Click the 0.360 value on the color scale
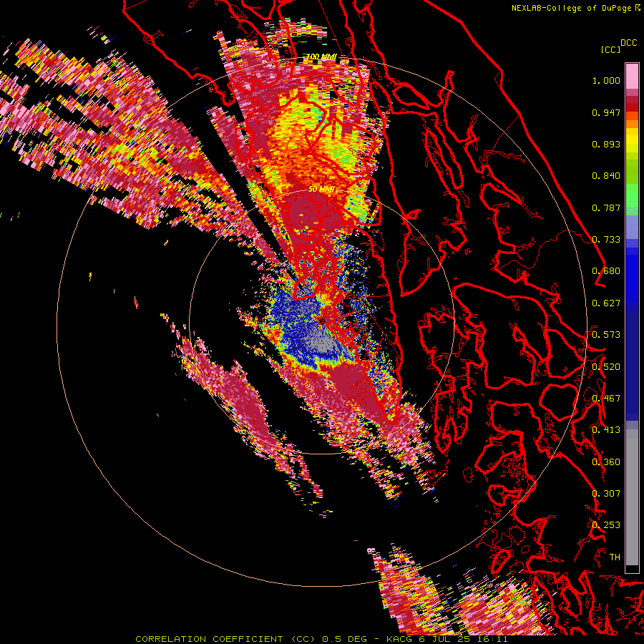This screenshot has height=644, width=644. point(606,462)
